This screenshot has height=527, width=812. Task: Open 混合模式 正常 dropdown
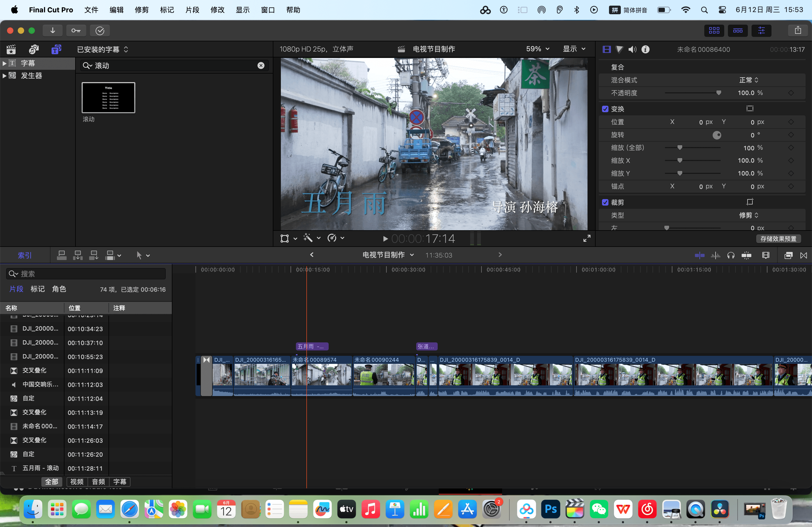point(749,80)
